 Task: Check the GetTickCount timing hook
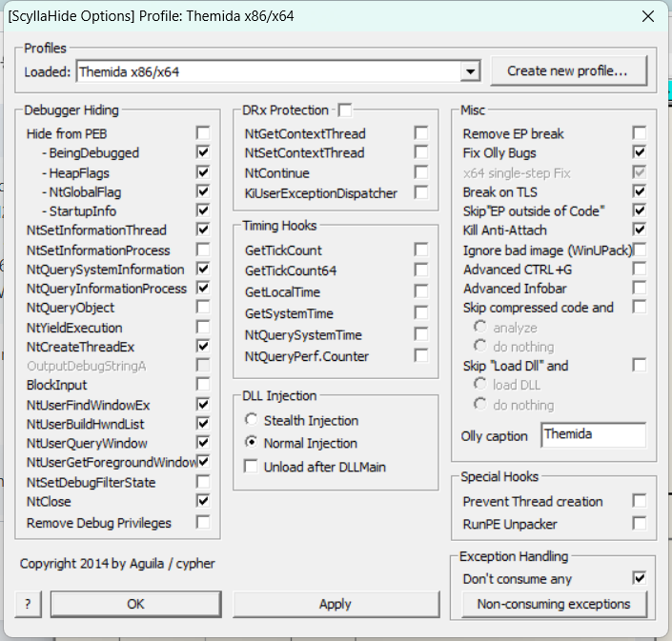pyautogui.click(x=421, y=250)
